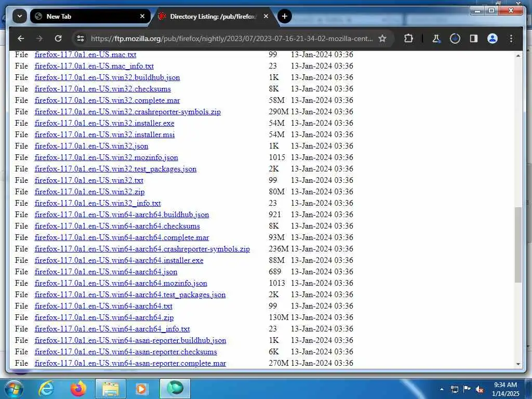Download win64-aarch64.complete.mar
The height and width of the screenshot is (399, 532).
[122, 237]
